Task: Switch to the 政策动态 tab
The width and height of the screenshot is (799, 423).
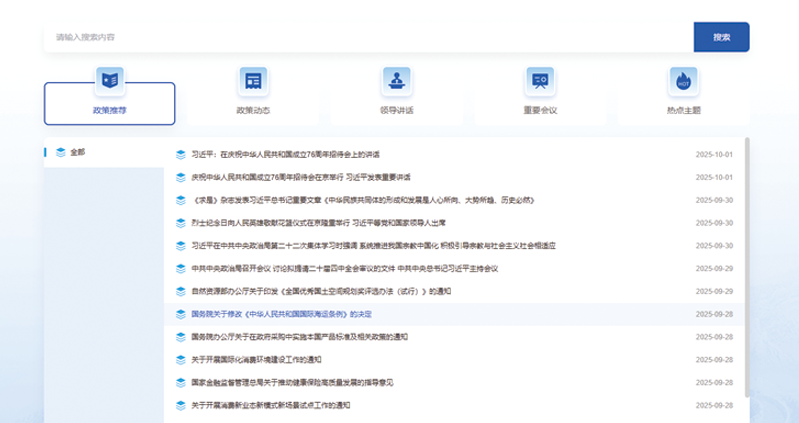Action: [253, 109]
